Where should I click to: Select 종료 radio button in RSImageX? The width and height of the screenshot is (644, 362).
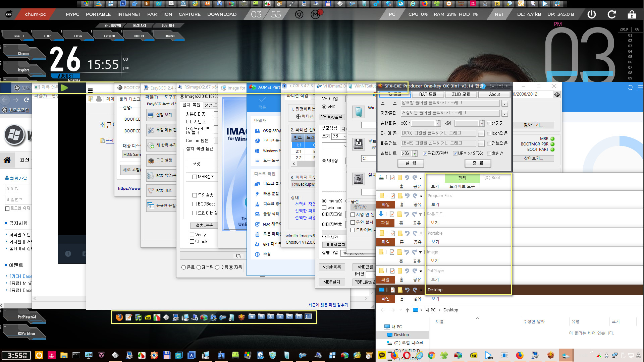click(183, 267)
